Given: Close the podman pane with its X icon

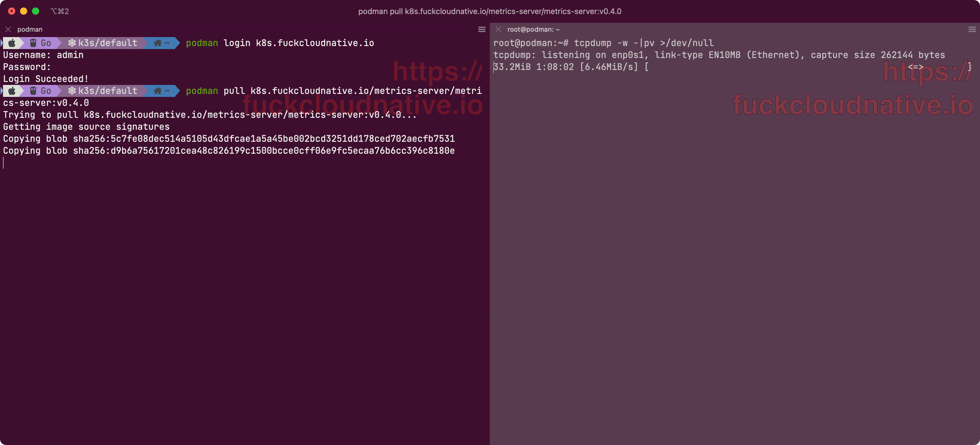Looking at the screenshot, I should 8,29.
